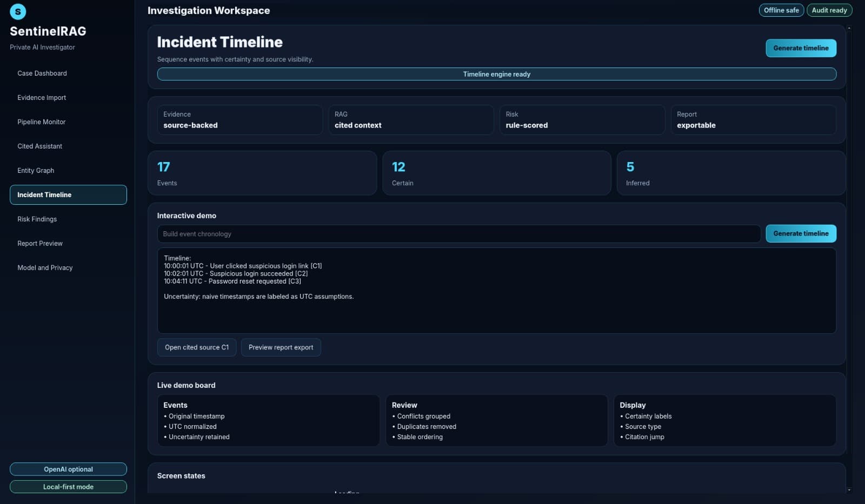
Task: Open Report Preview from sidebar
Action: point(68,244)
